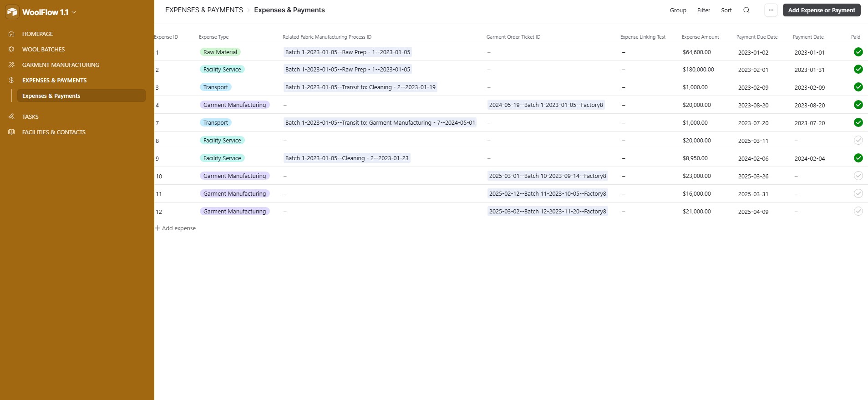
Task: Click the WoolFlow app logo icon
Action: (12, 12)
